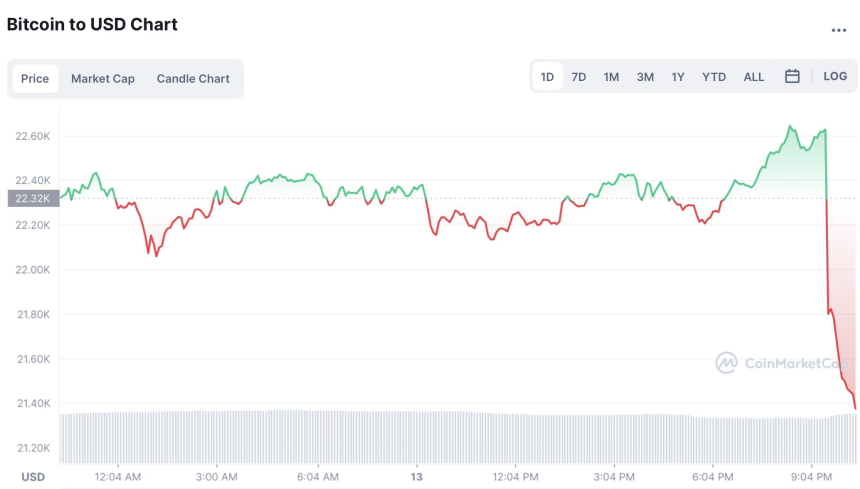Click the 12:04 PM time axis marker

(x=516, y=476)
